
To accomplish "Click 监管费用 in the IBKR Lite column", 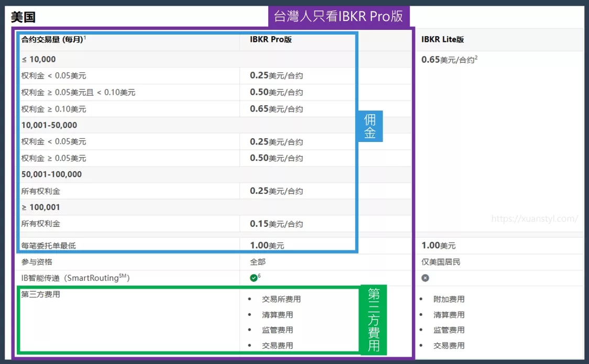I will (x=449, y=330).
